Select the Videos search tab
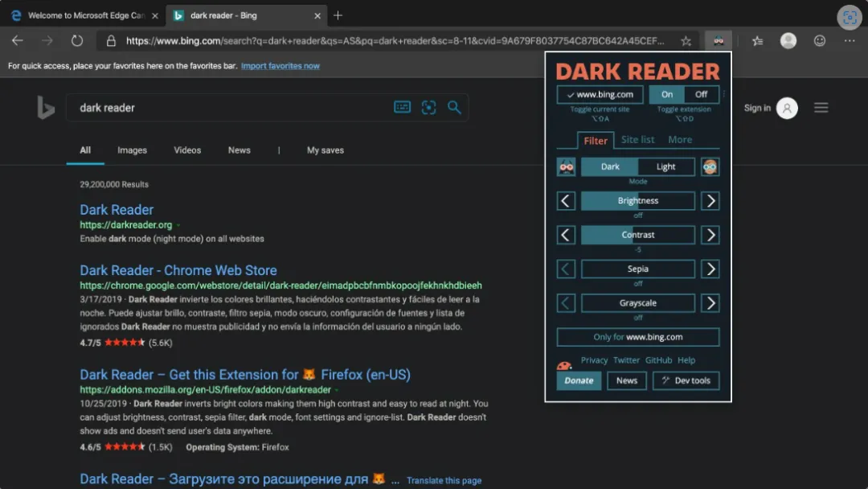The image size is (868, 489). [187, 150]
